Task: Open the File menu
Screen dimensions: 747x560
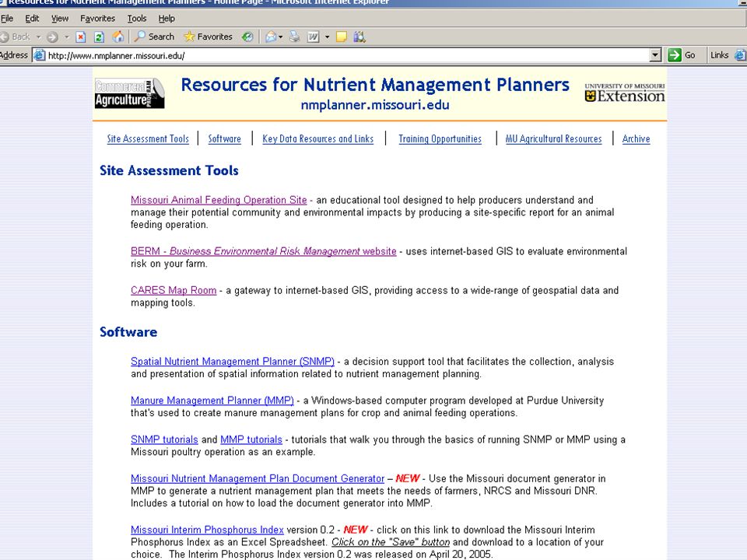Action: [7, 19]
